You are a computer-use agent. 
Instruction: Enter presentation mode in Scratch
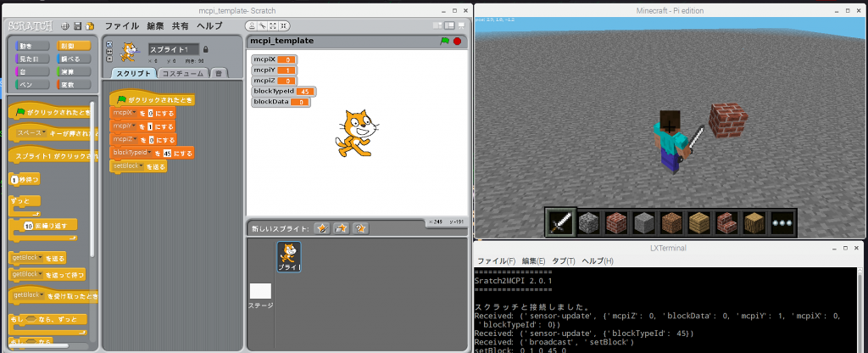(461, 25)
